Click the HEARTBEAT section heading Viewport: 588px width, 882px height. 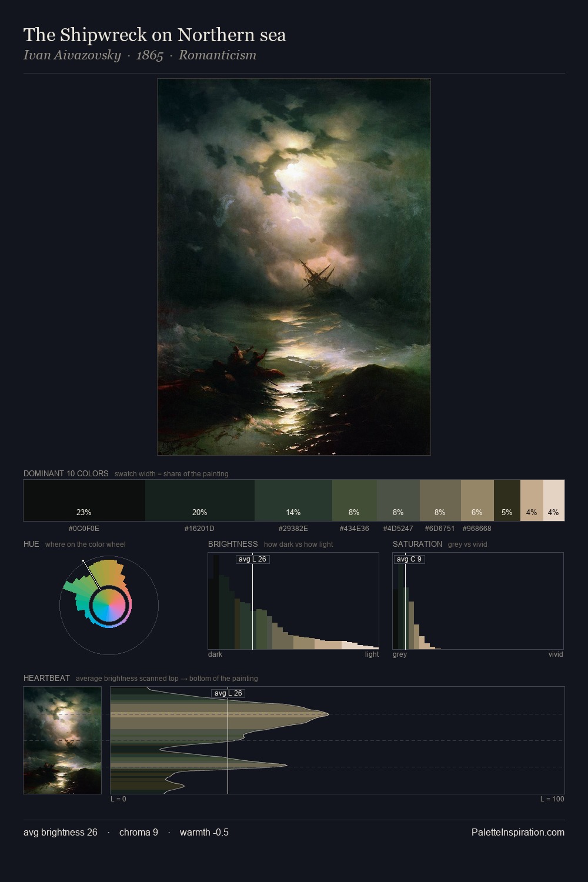tap(46, 678)
